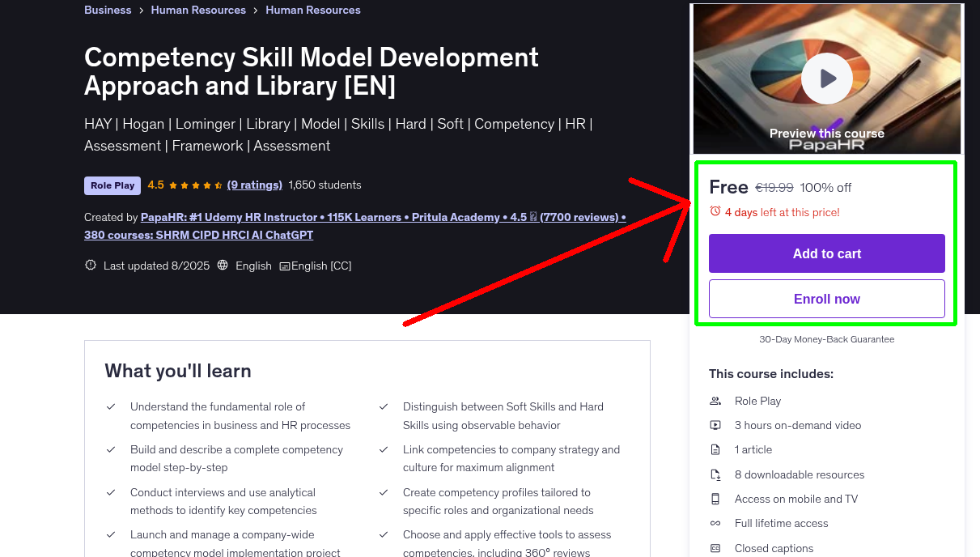Visit the PapaHR instructor profile link
The image size is (980, 557).
pos(354,217)
